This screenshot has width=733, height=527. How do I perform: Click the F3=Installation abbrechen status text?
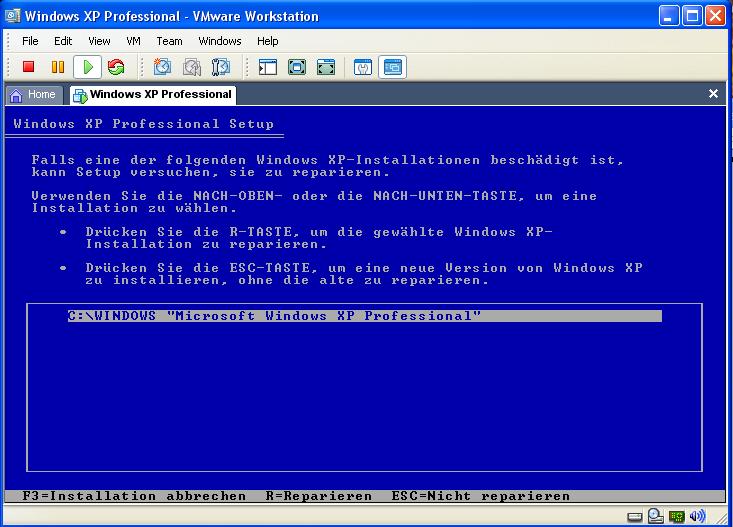(134, 496)
